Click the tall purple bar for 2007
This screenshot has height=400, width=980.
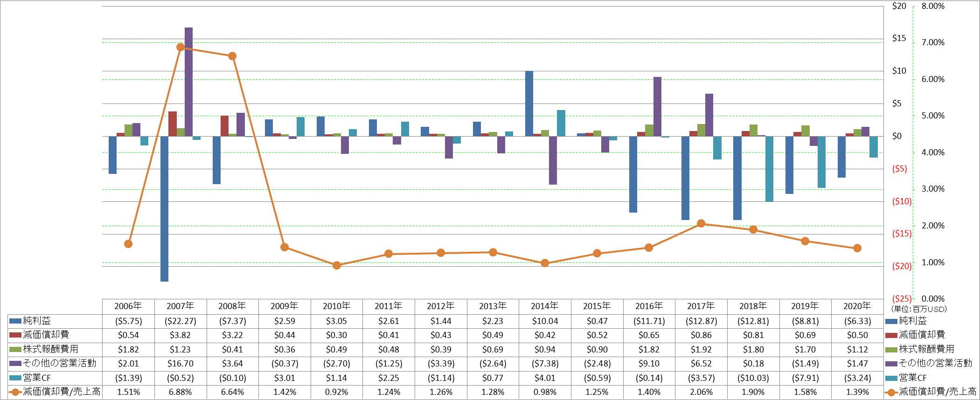point(188,82)
